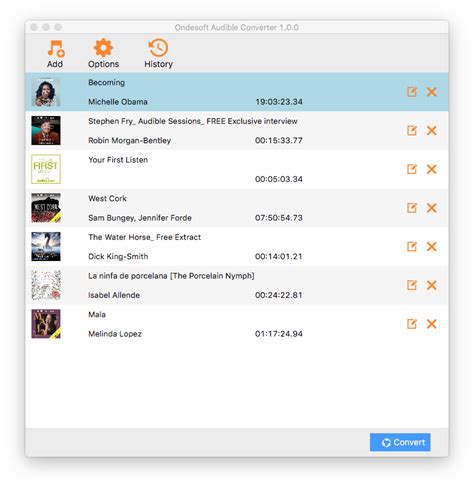Click the duration '00:24:22.81'
The image size is (474, 487).
(279, 295)
